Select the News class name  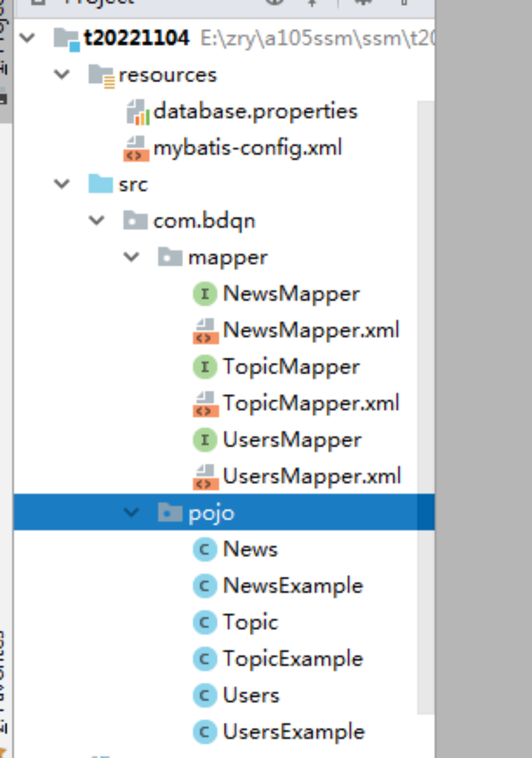click(x=250, y=549)
